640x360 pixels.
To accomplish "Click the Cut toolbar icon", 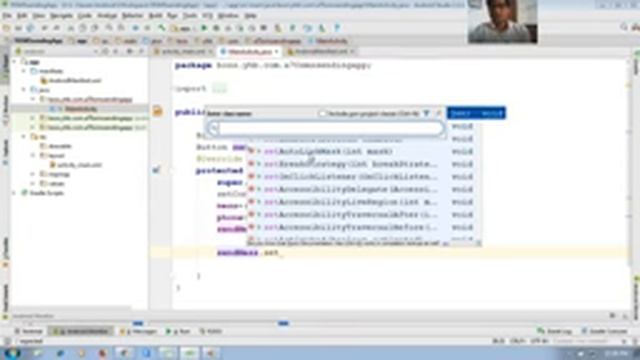I will pos(71,28).
